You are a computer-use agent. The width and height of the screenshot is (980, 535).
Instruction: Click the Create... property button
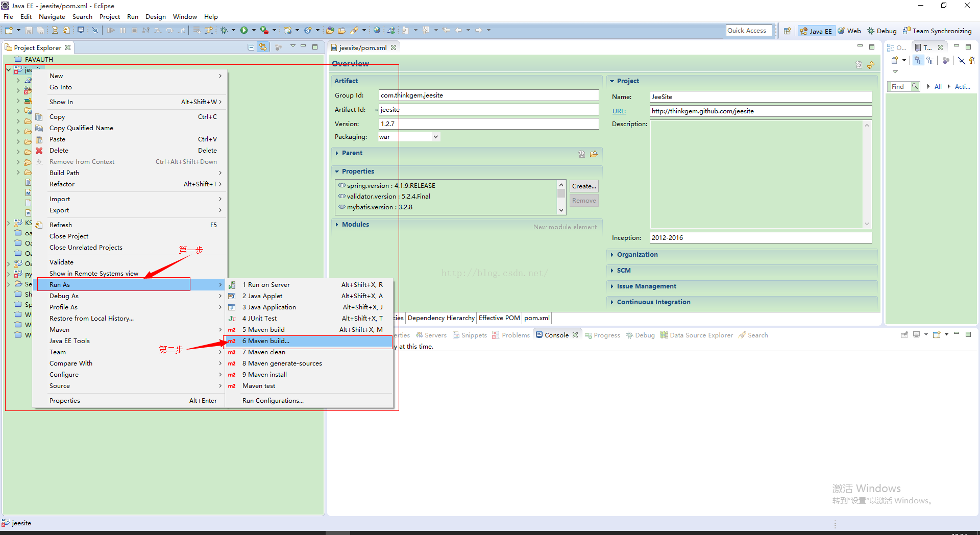click(x=584, y=186)
